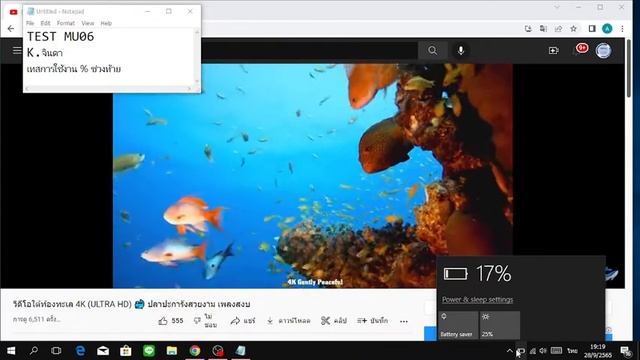Click the download button under the video
The height and width of the screenshot is (360, 640).
click(x=288, y=321)
